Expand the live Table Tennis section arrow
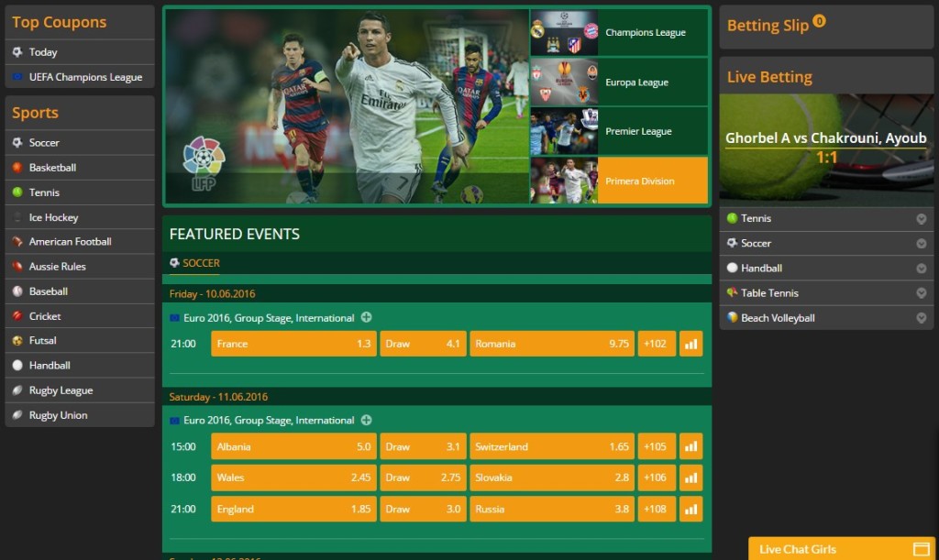Viewport: 939px width, 560px height. click(x=921, y=293)
